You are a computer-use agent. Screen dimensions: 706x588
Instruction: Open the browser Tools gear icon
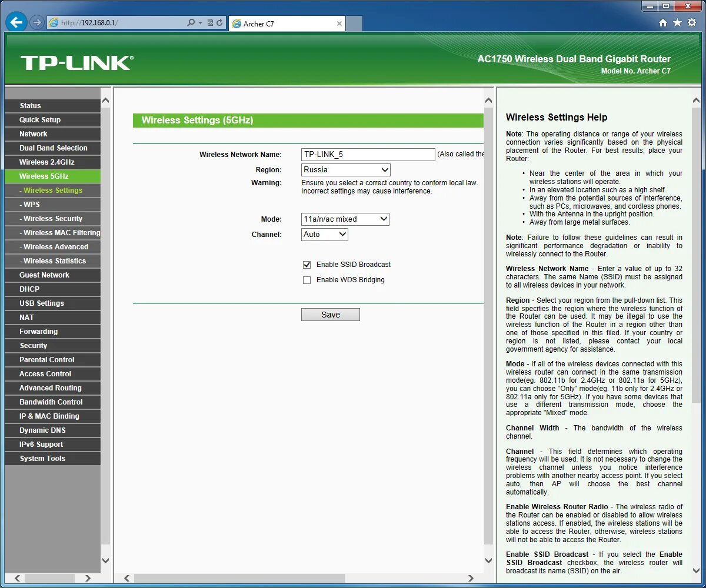[692, 23]
